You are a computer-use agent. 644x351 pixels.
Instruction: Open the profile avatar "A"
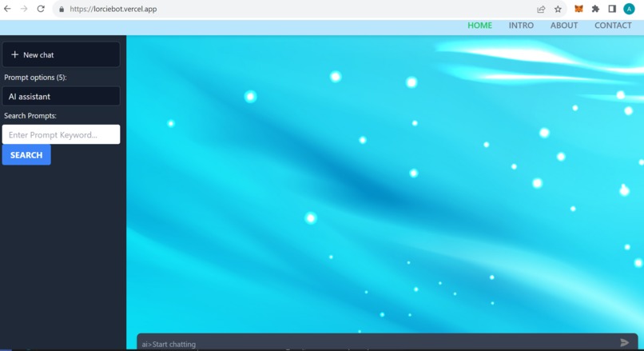[x=629, y=9]
